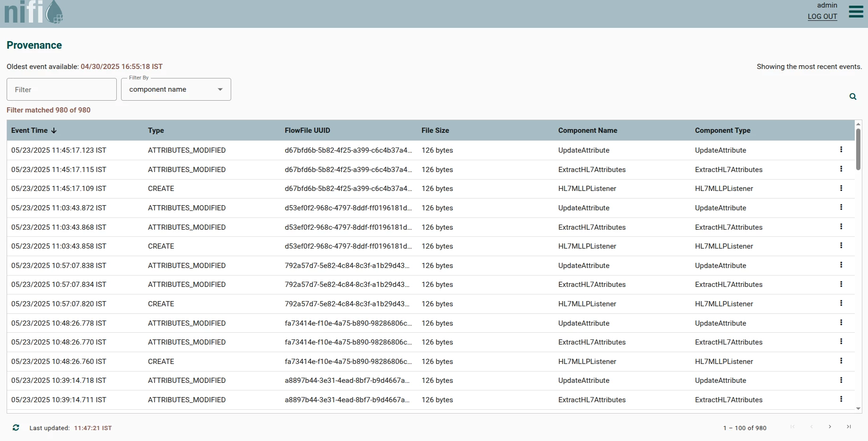
Task: Open actions menu for 11:45:17.123 UpdateAttribute event
Action: [x=841, y=149]
